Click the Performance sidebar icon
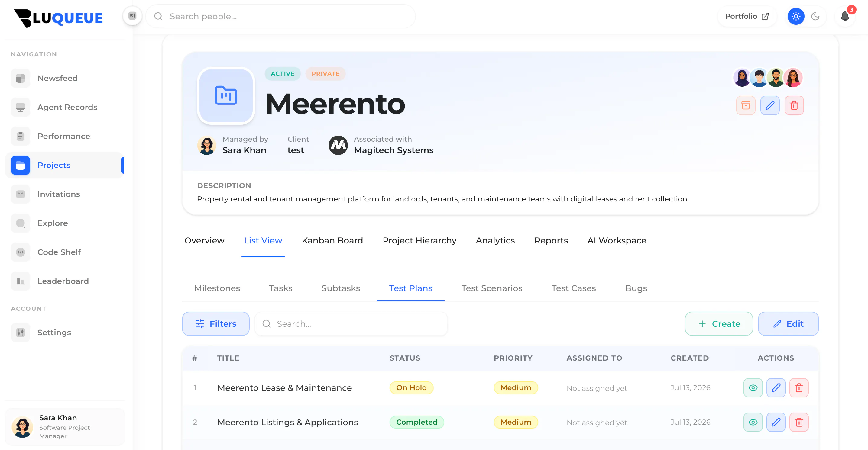This screenshot has width=868, height=450. click(21, 136)
